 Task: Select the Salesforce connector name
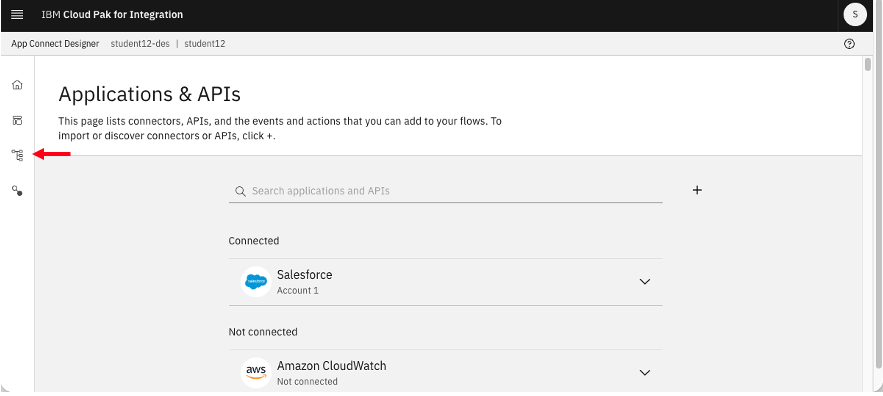[305, 275]
